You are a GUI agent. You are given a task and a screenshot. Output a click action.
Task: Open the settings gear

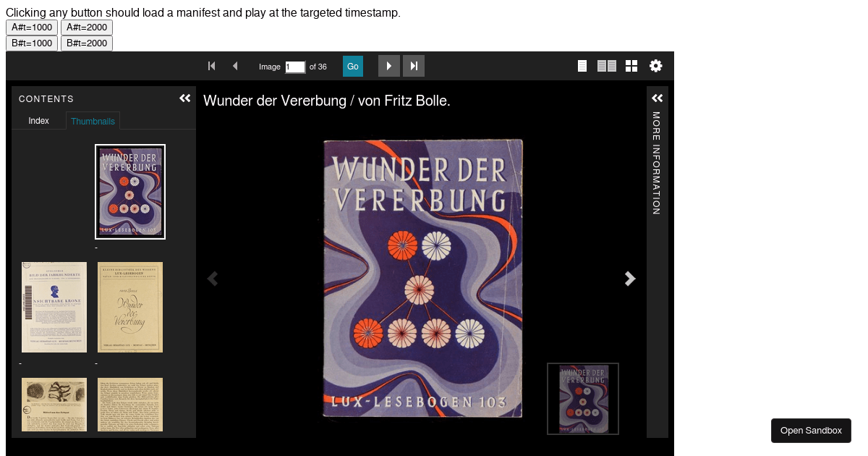click(655, 66)
